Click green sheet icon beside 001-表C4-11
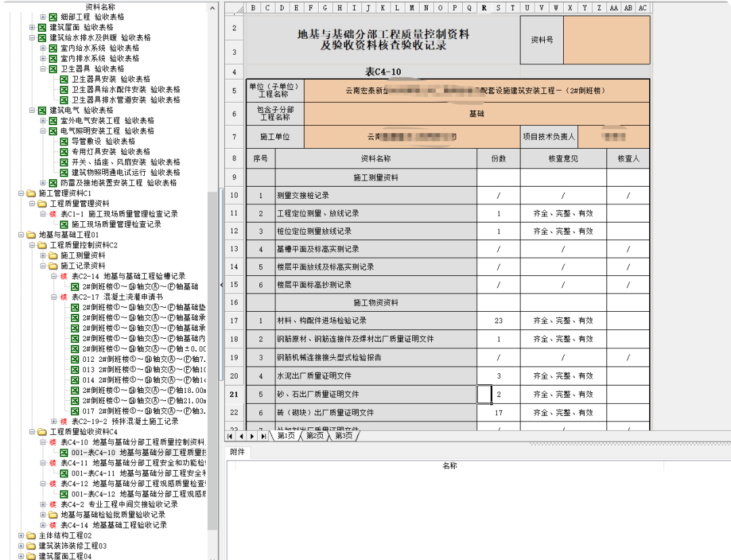This screenshot has height=560, width=731. pos(64,473)
